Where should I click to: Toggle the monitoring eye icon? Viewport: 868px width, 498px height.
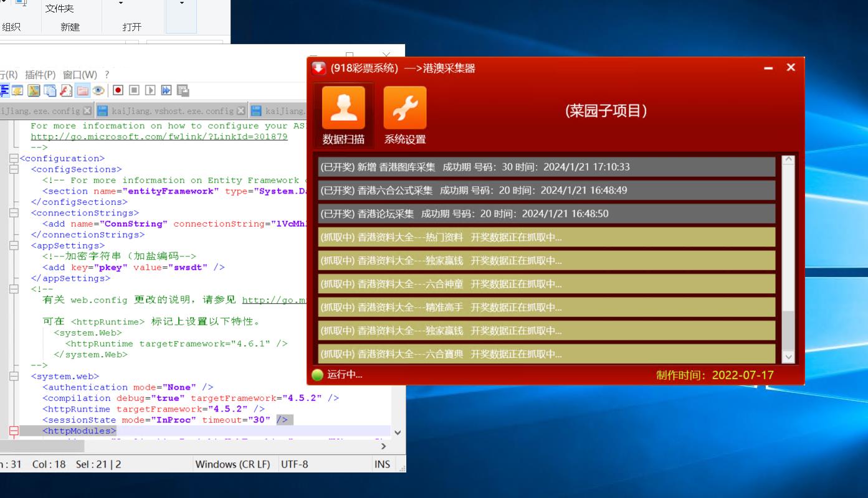pos(98,90)
